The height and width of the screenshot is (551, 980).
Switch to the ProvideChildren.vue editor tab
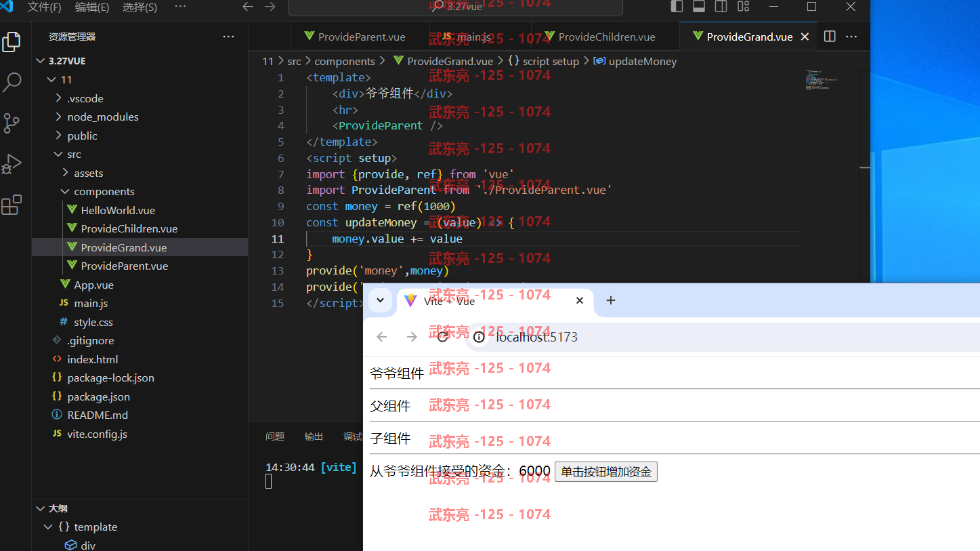(606, 37)
